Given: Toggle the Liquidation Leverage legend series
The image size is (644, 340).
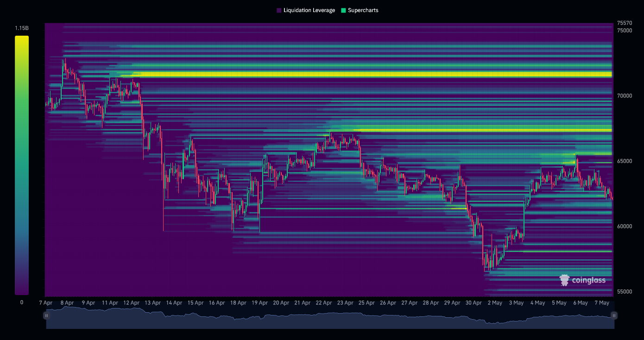Looking at the screenshot, I should coord(306,10).
